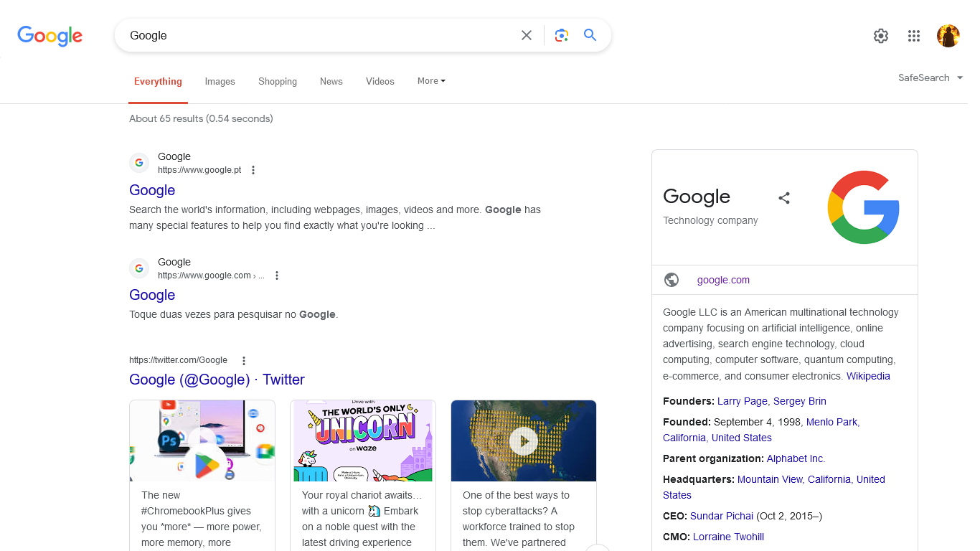The image size is (980, 551).
Task: Click in the search input field
Action: (x=319, y=35)
